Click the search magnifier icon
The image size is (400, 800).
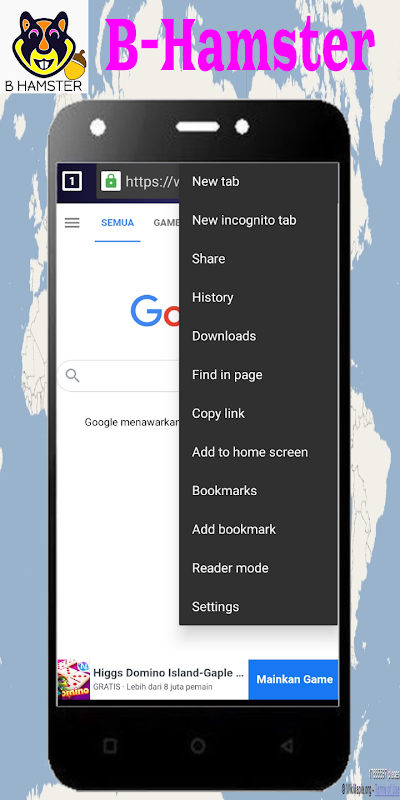[72, 376]
